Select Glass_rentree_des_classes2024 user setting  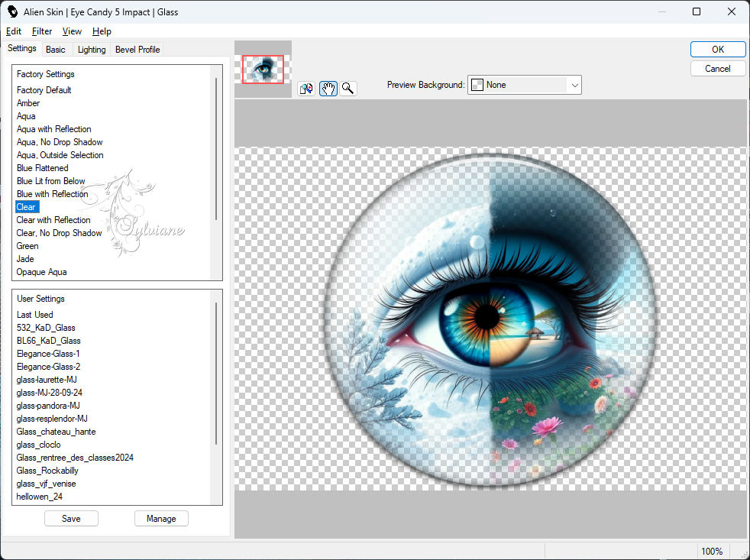click(75, 457)
